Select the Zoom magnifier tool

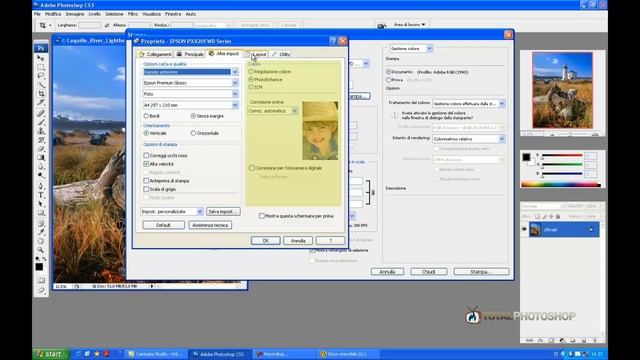41,250
